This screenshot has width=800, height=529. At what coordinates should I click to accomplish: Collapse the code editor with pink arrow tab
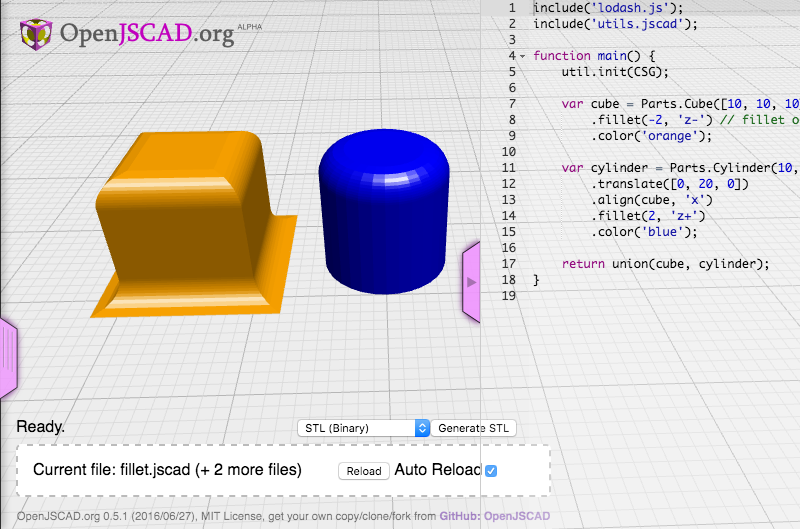pyautogui.click(x=471, y=282)
